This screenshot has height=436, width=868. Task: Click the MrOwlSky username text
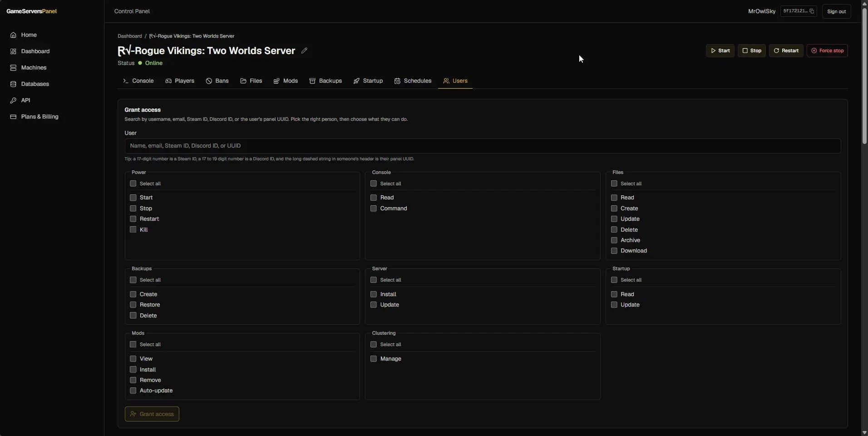click(762, 11)
